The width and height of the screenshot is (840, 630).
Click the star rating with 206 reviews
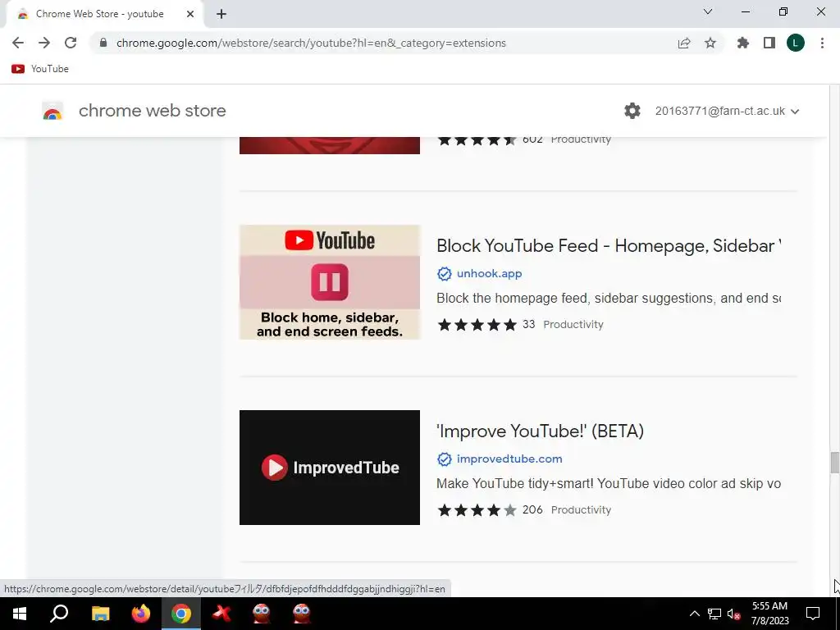click(477, 510)
